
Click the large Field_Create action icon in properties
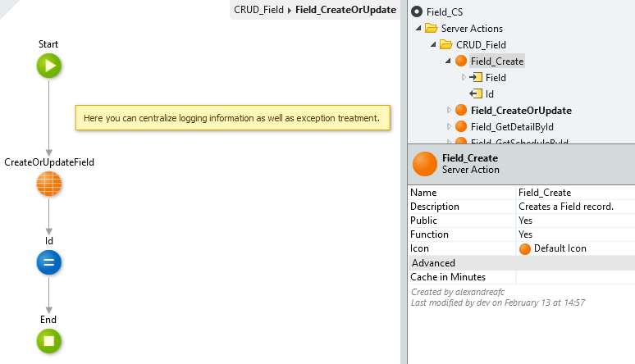pyautogui.click(x=425, y=164)
